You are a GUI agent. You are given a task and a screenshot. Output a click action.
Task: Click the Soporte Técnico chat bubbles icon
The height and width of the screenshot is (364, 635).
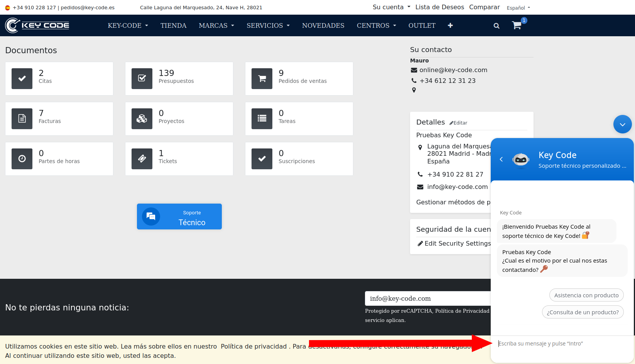point(151,216)
